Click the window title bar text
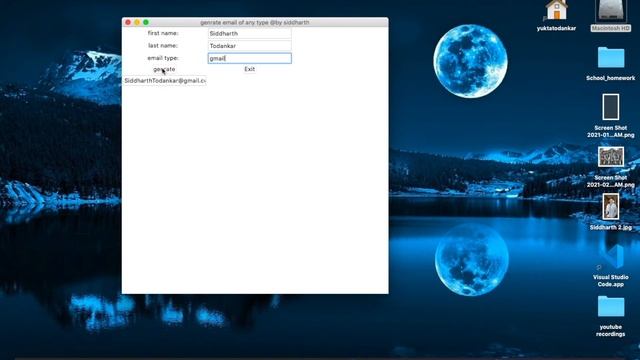Viewport: 640px width, 360px height. point(255,22)
